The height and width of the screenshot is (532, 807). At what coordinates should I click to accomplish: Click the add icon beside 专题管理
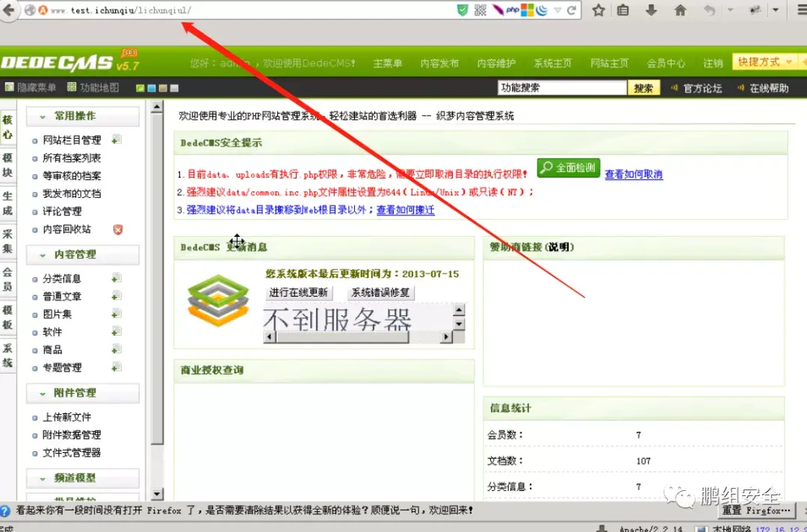coord(117,367)
